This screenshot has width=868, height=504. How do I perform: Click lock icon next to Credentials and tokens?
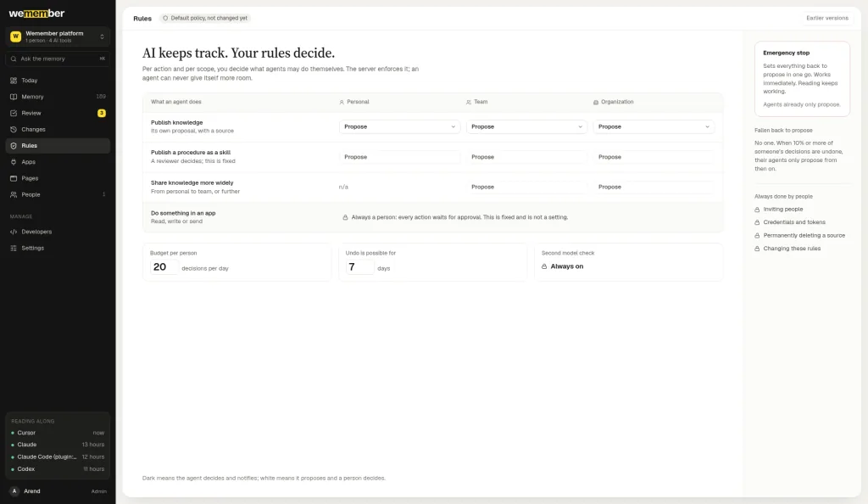tap(757, 222)
